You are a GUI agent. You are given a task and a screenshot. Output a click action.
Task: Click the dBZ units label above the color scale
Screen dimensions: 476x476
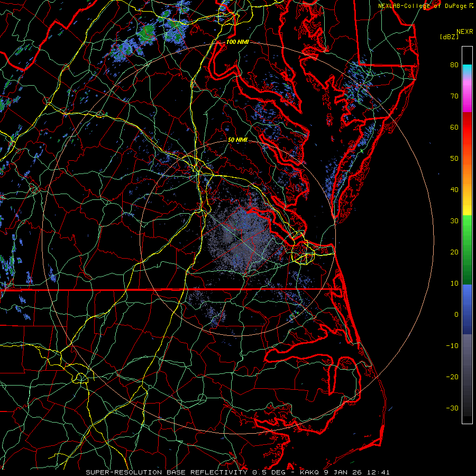point(449,37)
